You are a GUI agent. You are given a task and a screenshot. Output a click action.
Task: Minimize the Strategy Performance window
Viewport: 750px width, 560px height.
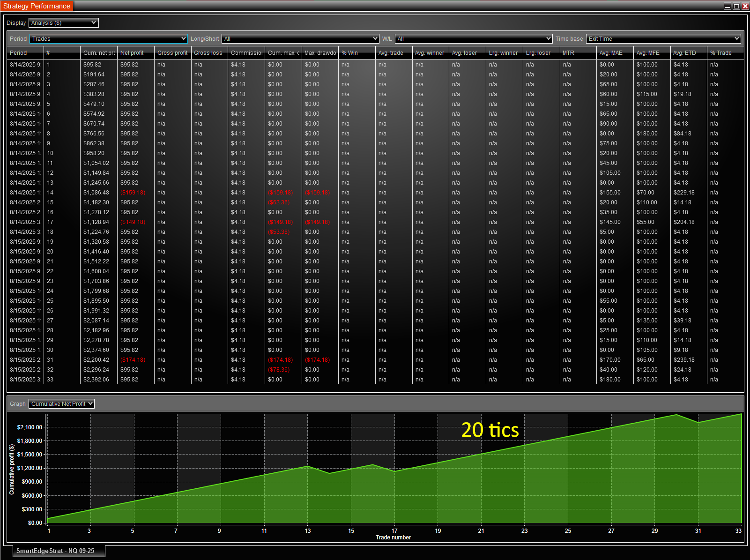[728, 6]
